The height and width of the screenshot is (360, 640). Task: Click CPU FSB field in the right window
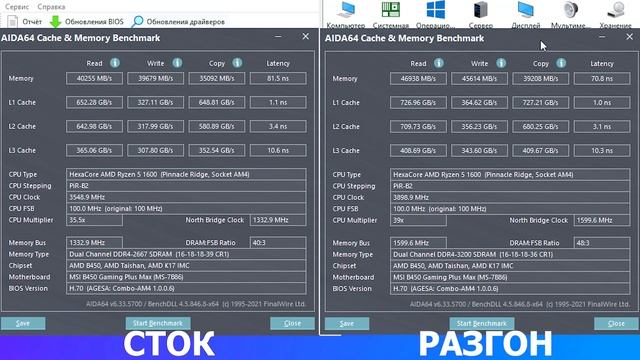510,209
